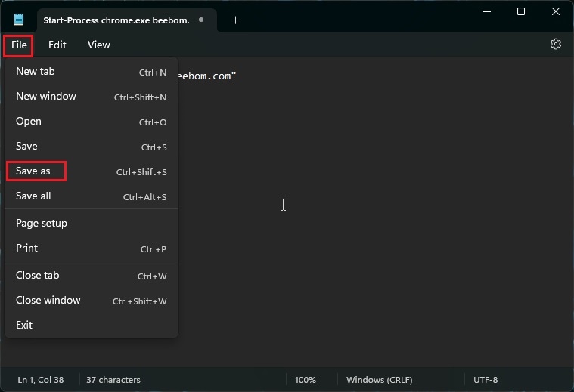Maximize the Notepad window
574x392 pixels.
521,11
